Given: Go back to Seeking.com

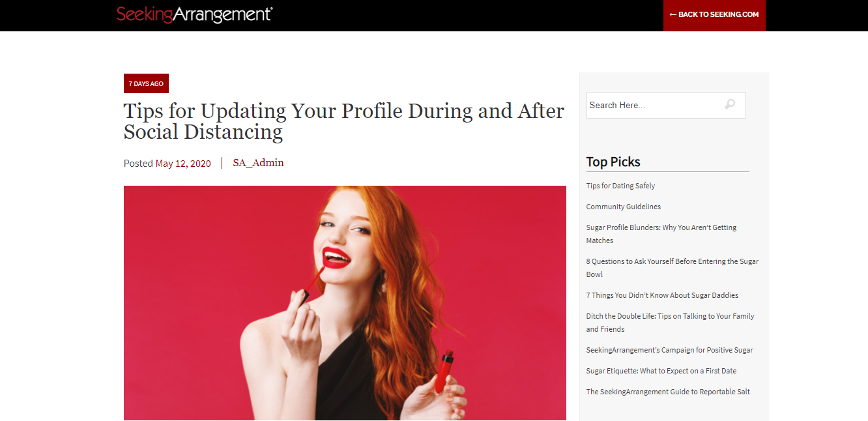Looking at the screenshot, I should pos(714,14).
